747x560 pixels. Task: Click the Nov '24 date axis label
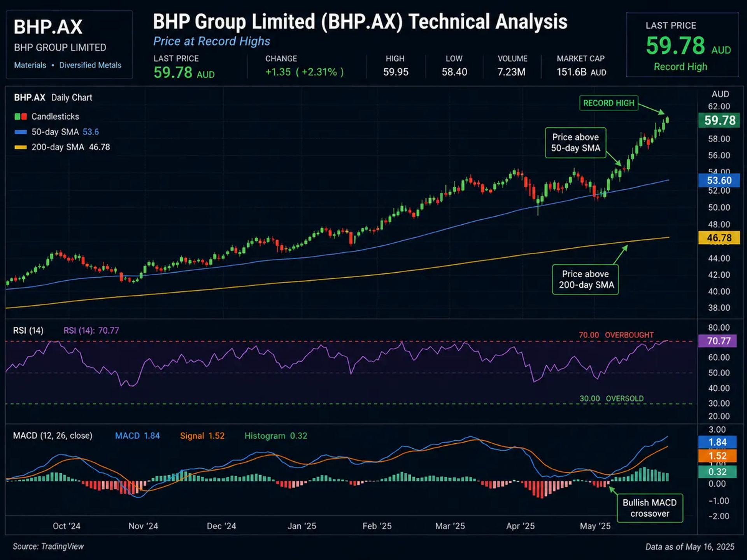pyautogui.click(x=143, y=526)
